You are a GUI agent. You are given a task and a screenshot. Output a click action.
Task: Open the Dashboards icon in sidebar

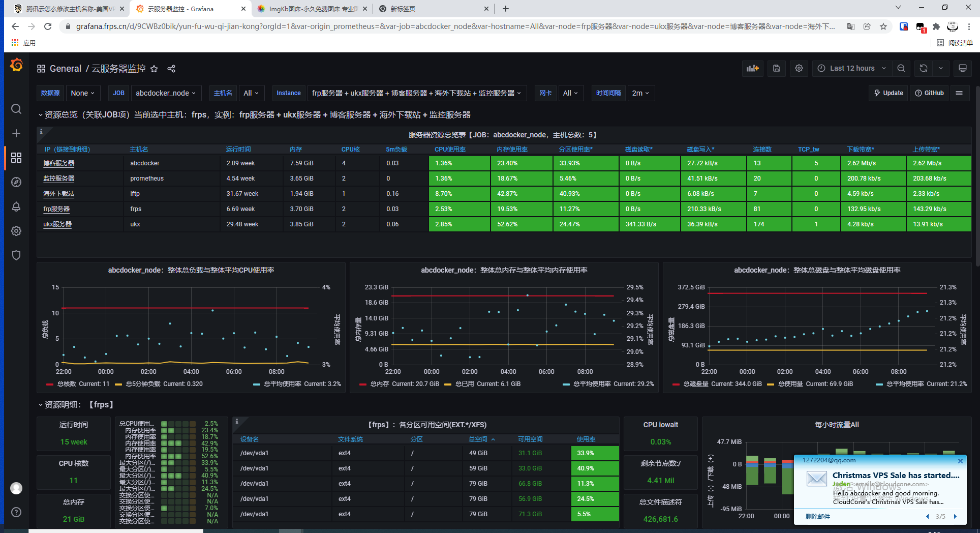click(16, 158)
